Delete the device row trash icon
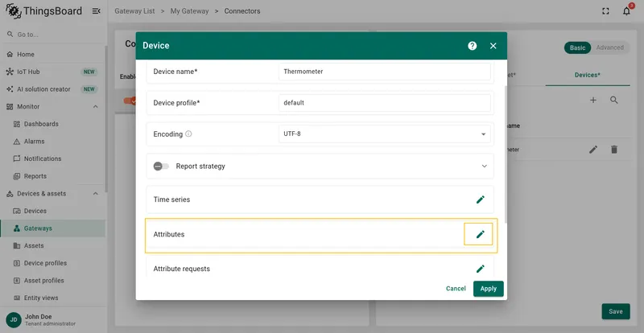 614,150
